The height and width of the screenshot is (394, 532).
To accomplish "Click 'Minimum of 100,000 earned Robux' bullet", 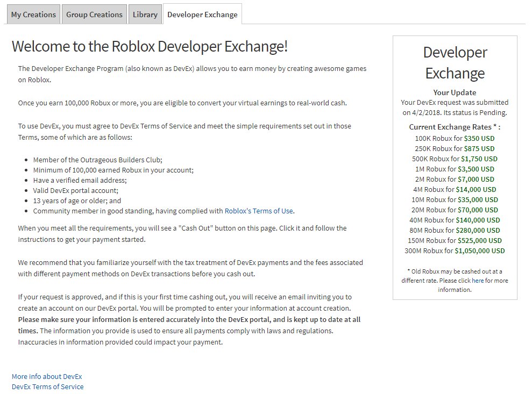I will coord(114,170).
